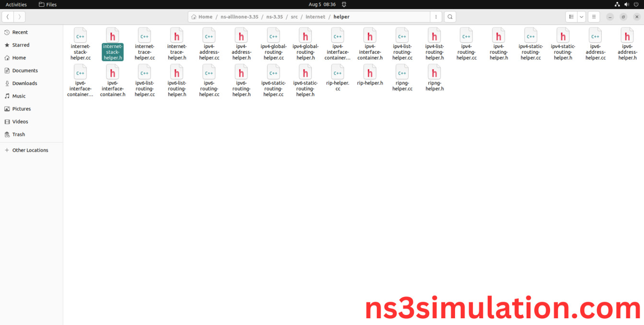The height and width of the screenshot is (325, 644).
Task: Go to Starred in the sidebar
Action: pos(21,45)
